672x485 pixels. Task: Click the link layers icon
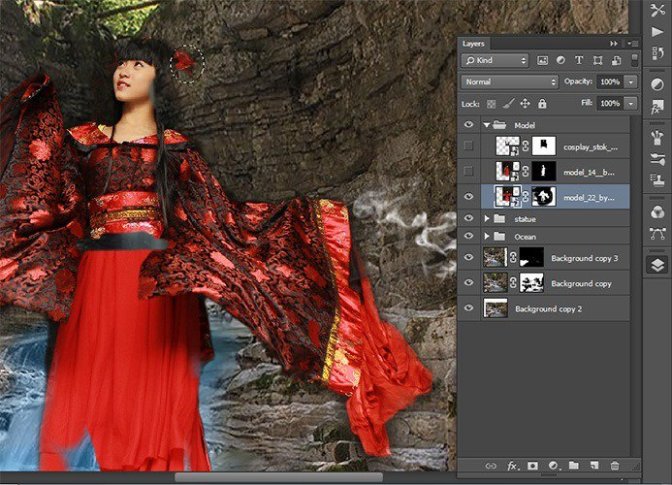[x=491, y=466]
